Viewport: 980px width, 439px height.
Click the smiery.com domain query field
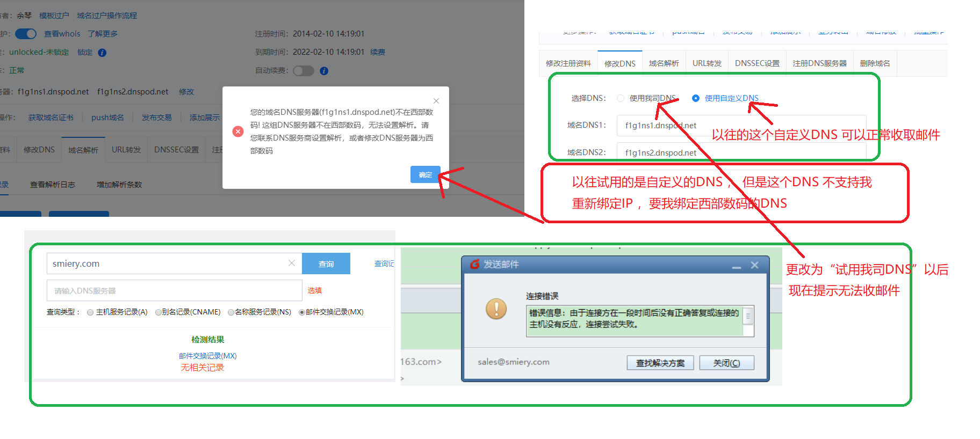click(x=174, y=264)
